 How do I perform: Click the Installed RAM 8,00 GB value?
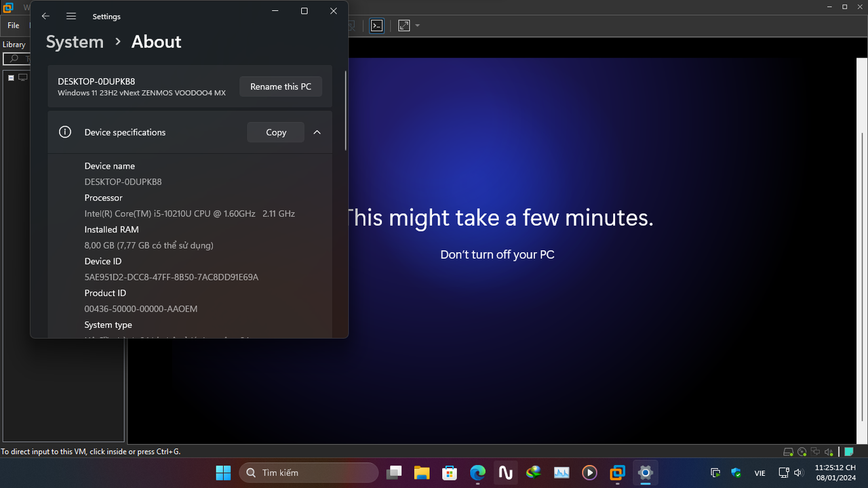click(149, 245)
